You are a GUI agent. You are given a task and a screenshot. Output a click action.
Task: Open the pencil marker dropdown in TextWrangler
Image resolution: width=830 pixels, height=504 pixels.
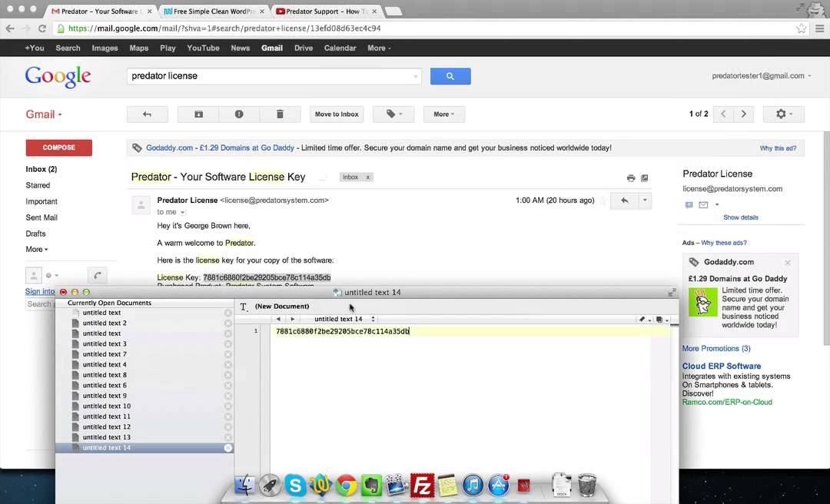(644, 320)
